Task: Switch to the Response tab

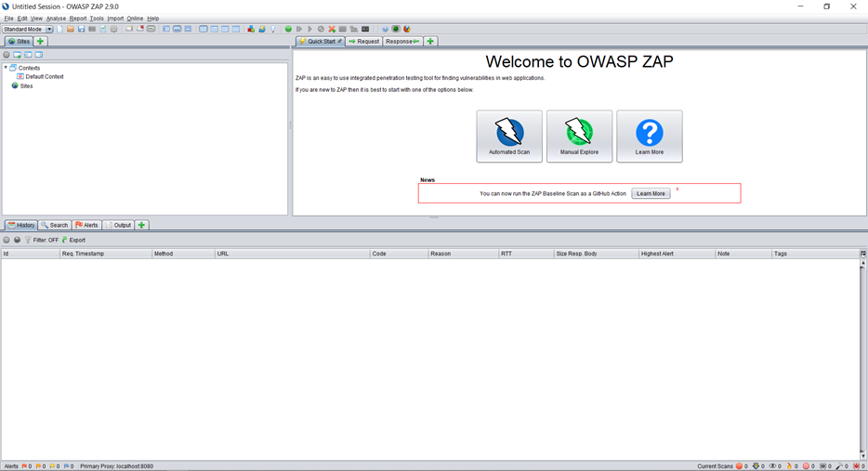Action: (x=402, y=42)
